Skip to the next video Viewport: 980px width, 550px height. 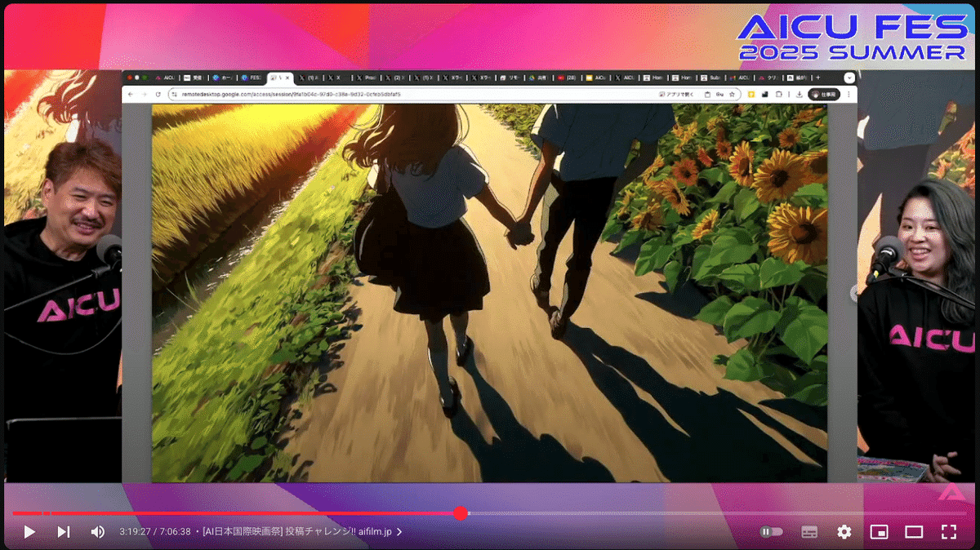click(64, 532)
